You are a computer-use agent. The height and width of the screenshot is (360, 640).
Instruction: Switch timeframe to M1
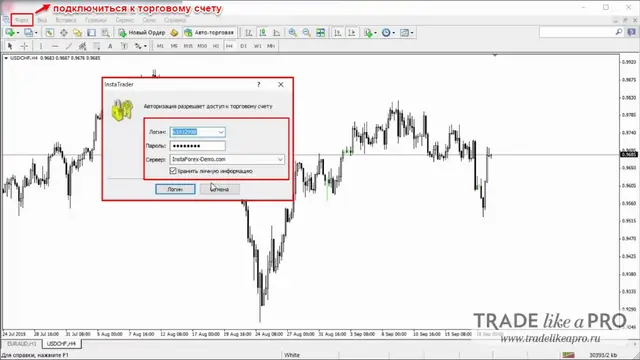click(x=160, y=46)
